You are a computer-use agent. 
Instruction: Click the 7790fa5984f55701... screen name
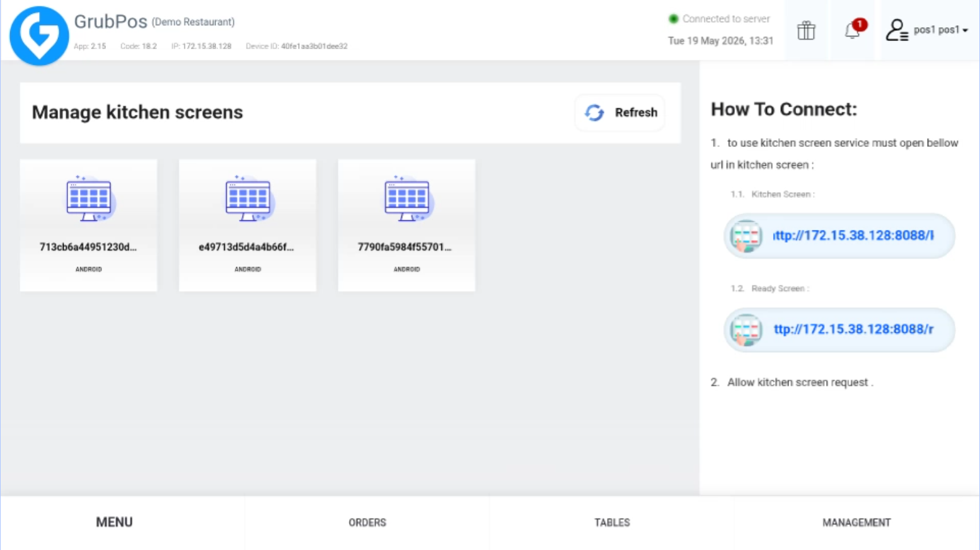click(x=405, y=247)
